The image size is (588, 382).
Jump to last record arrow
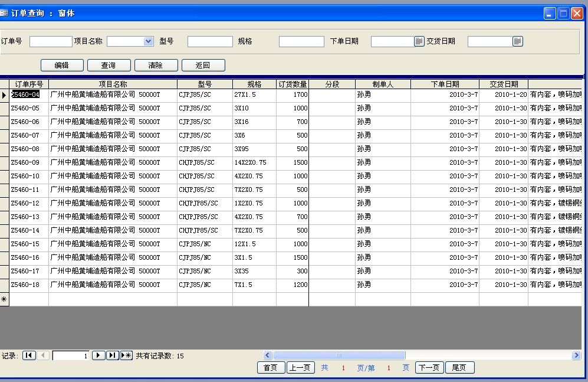[113, 355]
